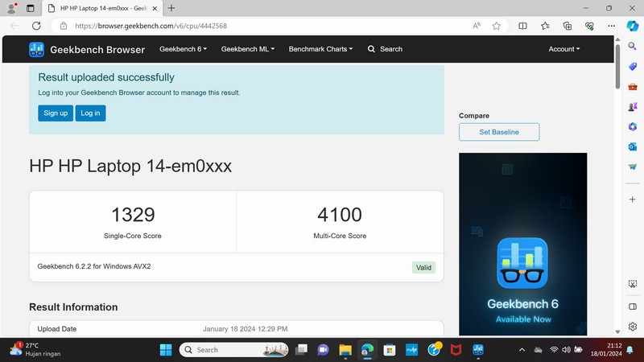
Task: Click the Read aloud icon in address bar
Action: coord(477,26)
